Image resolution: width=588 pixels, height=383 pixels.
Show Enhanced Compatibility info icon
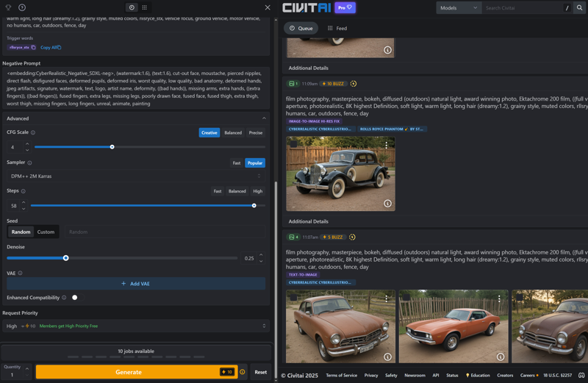[x=64, y=298]
